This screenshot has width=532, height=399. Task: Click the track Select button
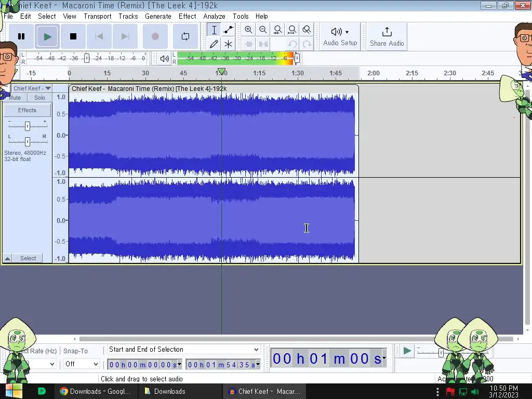point(28,259)
